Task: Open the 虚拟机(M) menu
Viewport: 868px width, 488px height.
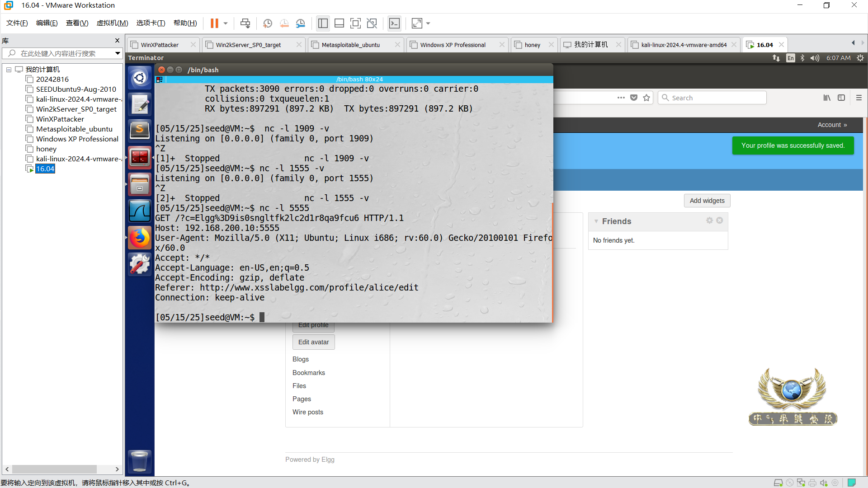Action: pos(112,23)
